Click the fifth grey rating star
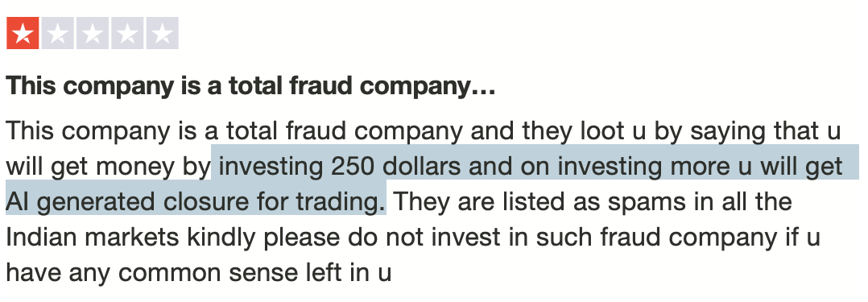The height and width of the screenshot is (302, 868). 162,33
